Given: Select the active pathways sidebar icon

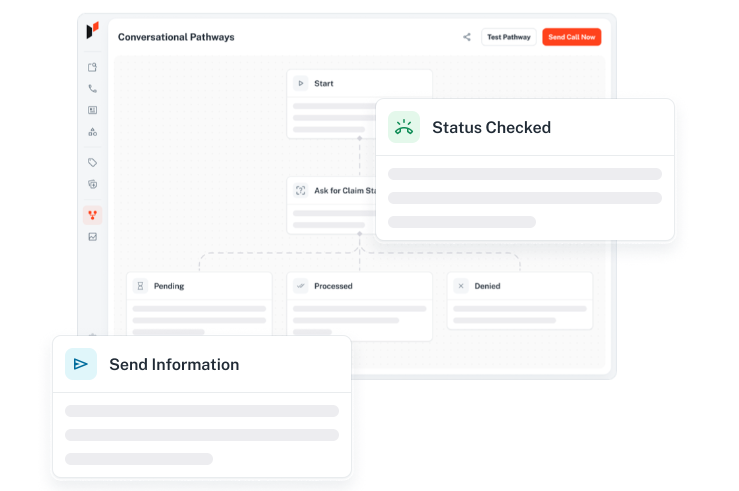Looking at the screenshot, I should (92, 215).
